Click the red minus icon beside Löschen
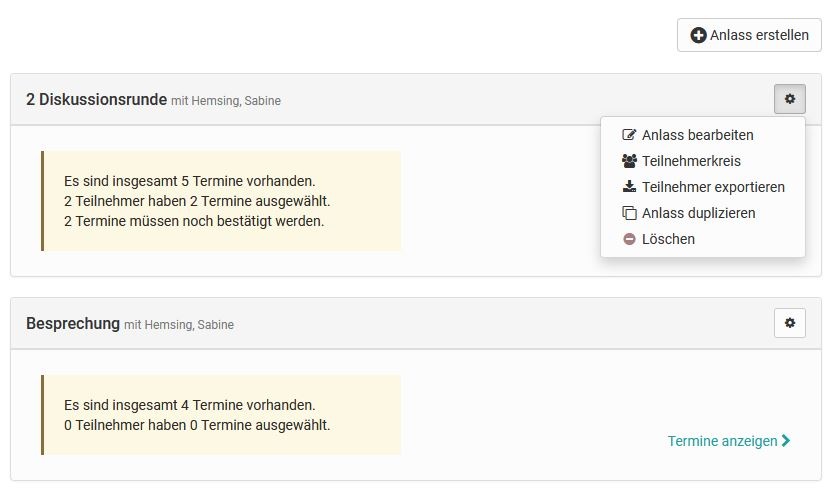The width and height of the screenshot is (835, 494). 629,239
